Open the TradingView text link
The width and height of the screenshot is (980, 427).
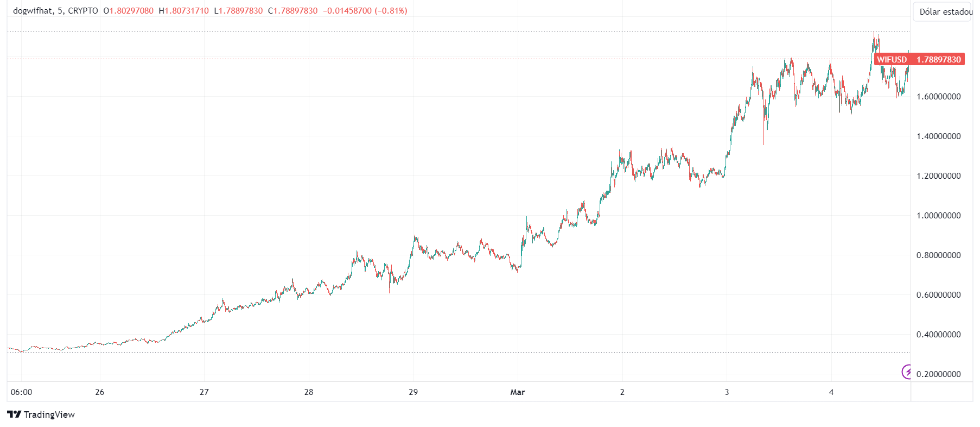pyautogui.click(x=49, y=415)
